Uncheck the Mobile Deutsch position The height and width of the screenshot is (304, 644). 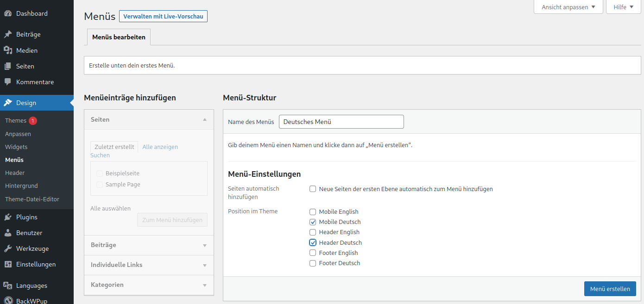pyautogui.click(x=313, y=222)
